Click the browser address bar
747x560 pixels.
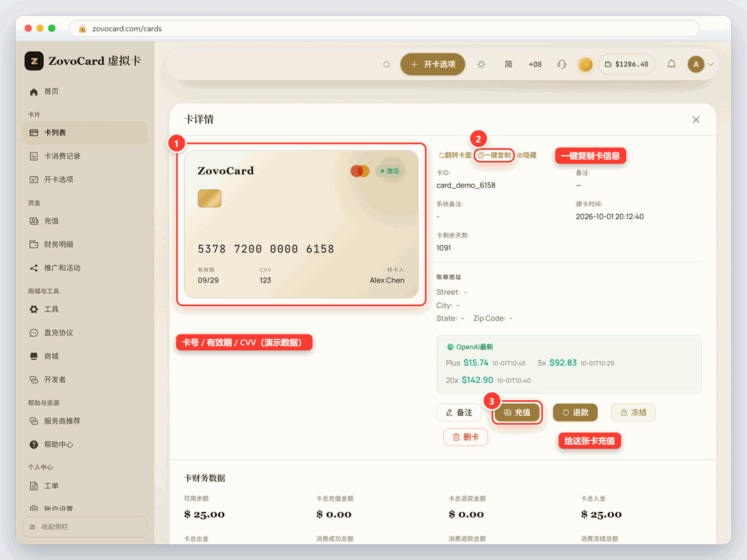coord(384,29)
